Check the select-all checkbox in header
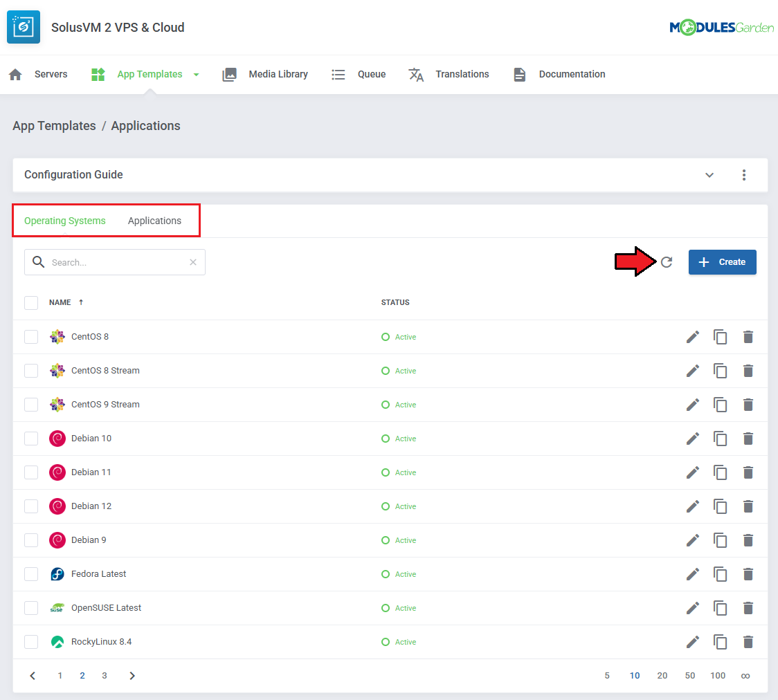 point(31,303)
